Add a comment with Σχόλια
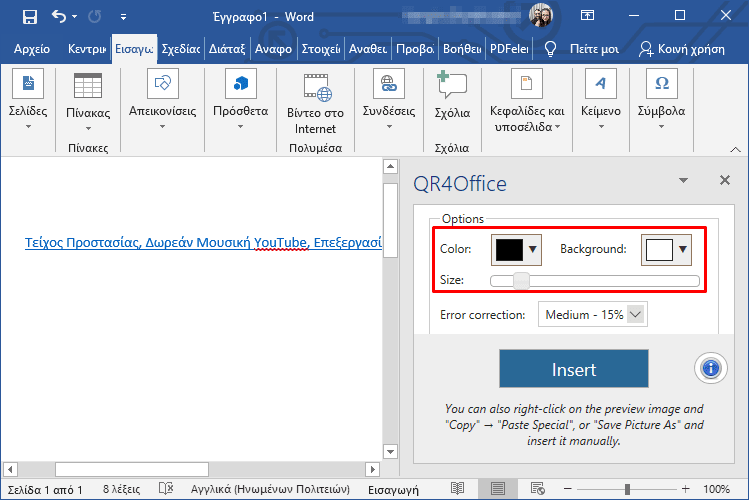Screen dimensions: 749x500 click(452, 96)
